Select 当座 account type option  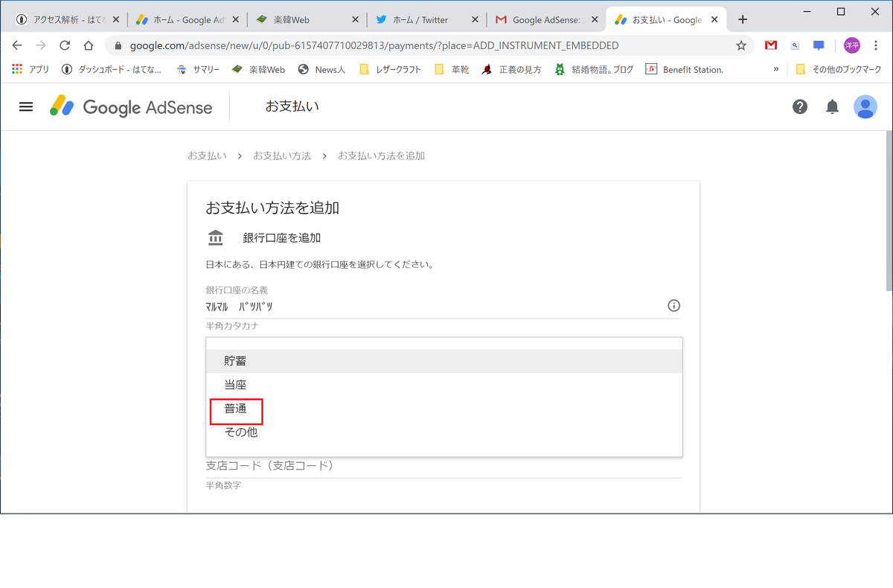click(444, 385)
